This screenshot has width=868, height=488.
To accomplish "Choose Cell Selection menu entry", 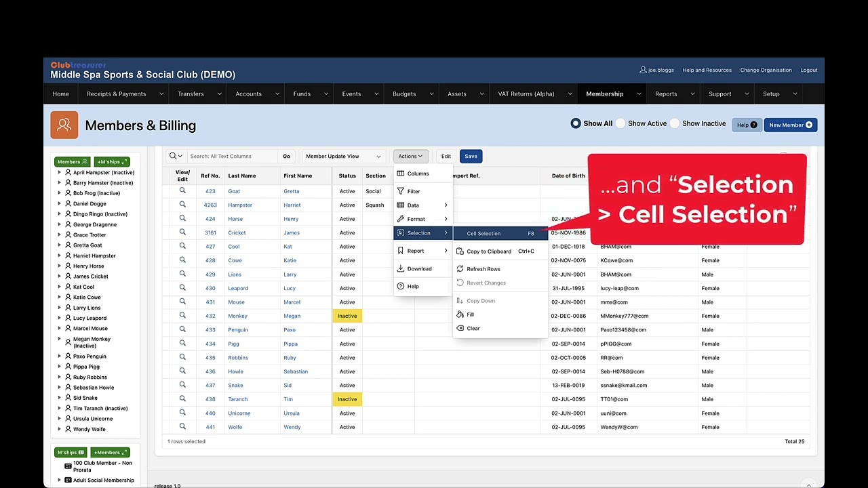I will pyautogui.click(x=500, y=233).
